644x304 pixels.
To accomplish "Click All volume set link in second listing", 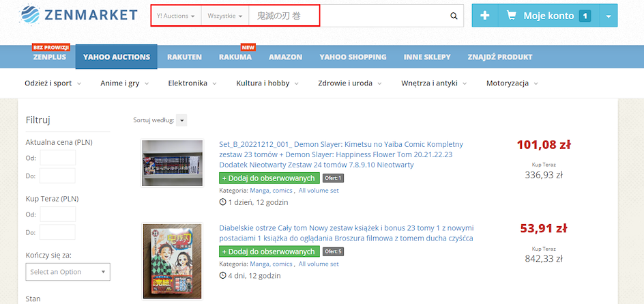I will pos(319,264).
